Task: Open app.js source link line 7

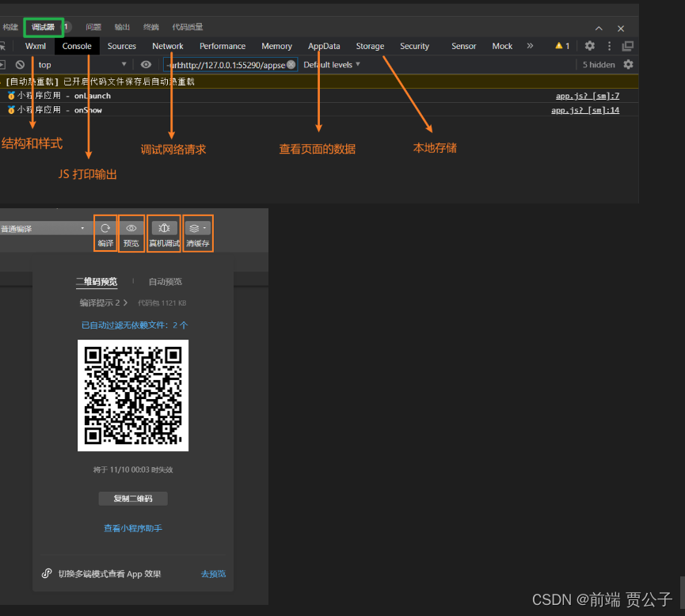Action: tap(588, 96)
